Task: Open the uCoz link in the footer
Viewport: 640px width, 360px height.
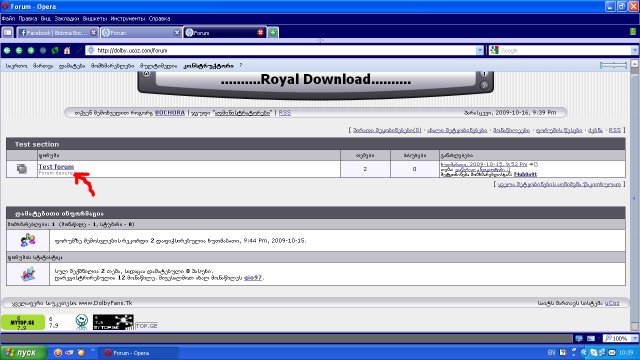Action: tap(612, 303)
